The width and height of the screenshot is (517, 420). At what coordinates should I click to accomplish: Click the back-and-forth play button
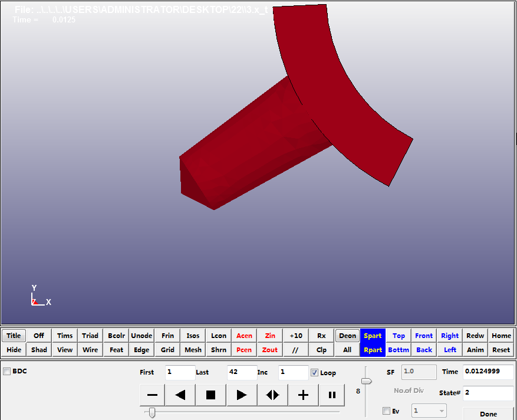tap(272, 395)
